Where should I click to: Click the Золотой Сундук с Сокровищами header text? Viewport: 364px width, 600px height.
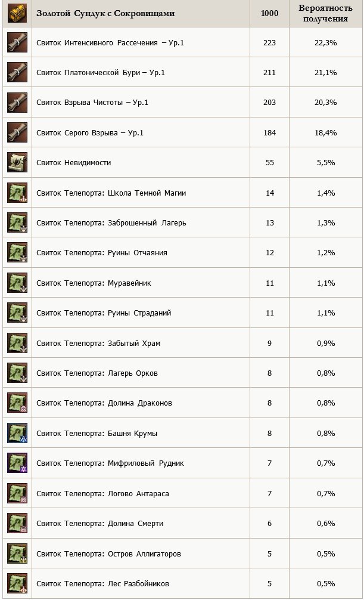pos(105,13)
